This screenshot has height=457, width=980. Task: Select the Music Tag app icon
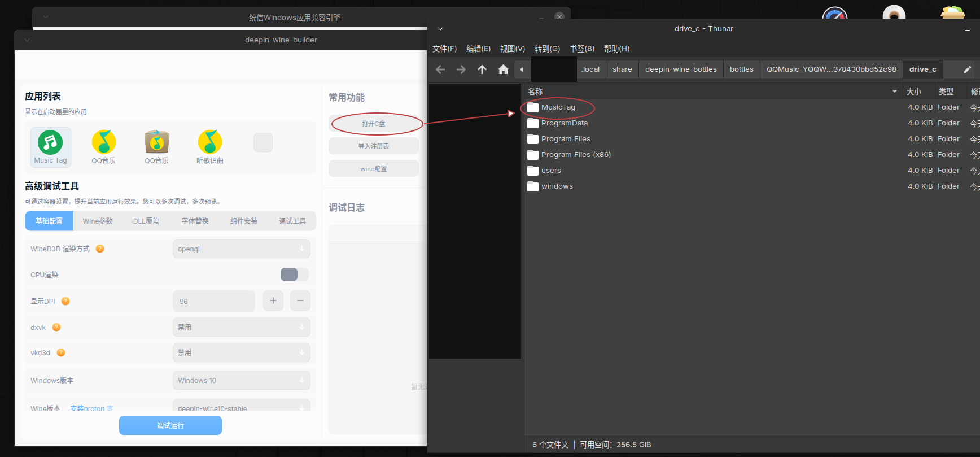pos(50,142)
